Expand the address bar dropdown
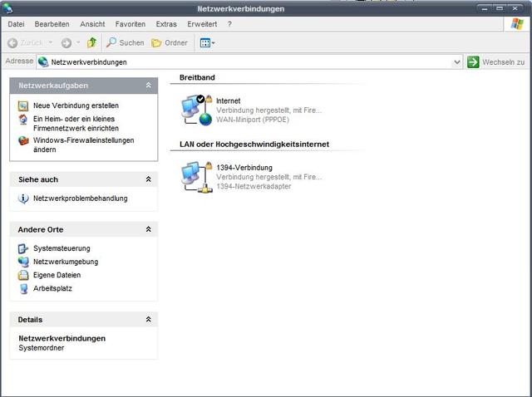The image size is (532, 397). click(457, 62)
